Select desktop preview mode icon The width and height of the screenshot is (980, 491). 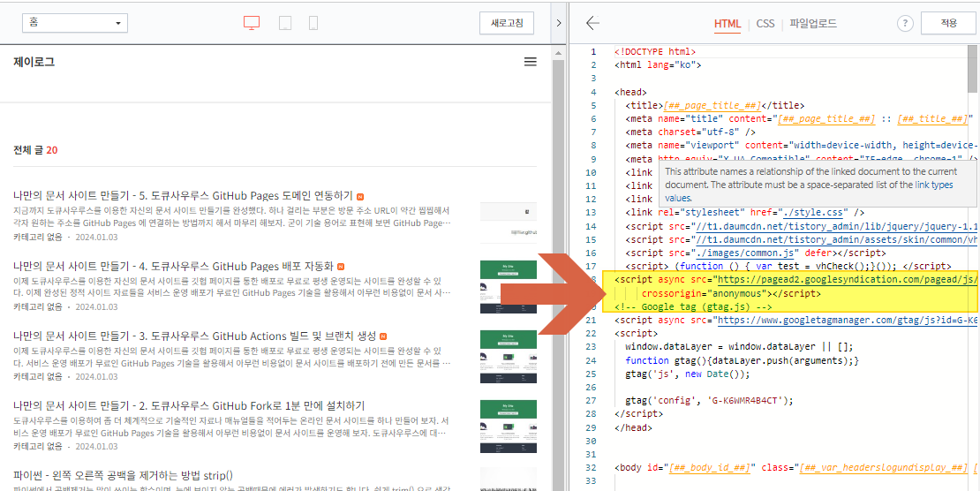click(252, 23)
